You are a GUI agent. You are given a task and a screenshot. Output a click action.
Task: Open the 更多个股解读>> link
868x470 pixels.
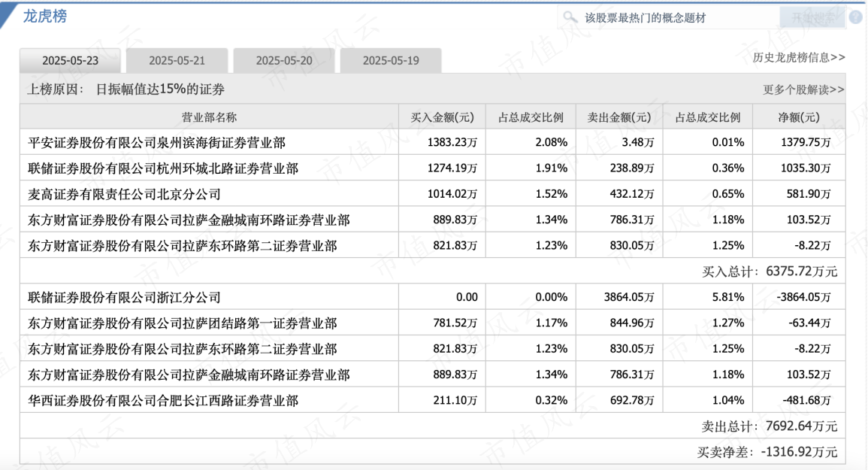pyautogui.click(x=803, y=89)
